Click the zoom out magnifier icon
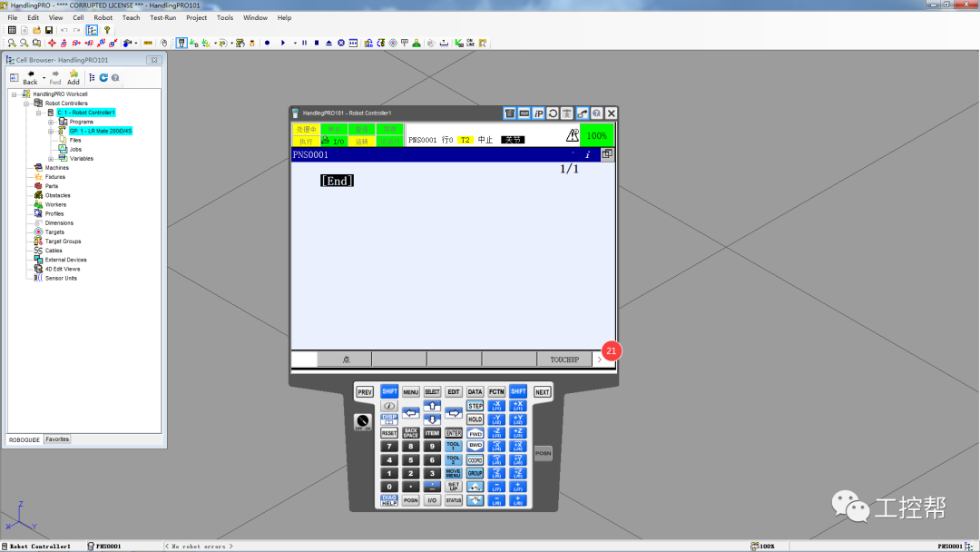The width and height of the screenshot is (980, 552). point(24,44)
